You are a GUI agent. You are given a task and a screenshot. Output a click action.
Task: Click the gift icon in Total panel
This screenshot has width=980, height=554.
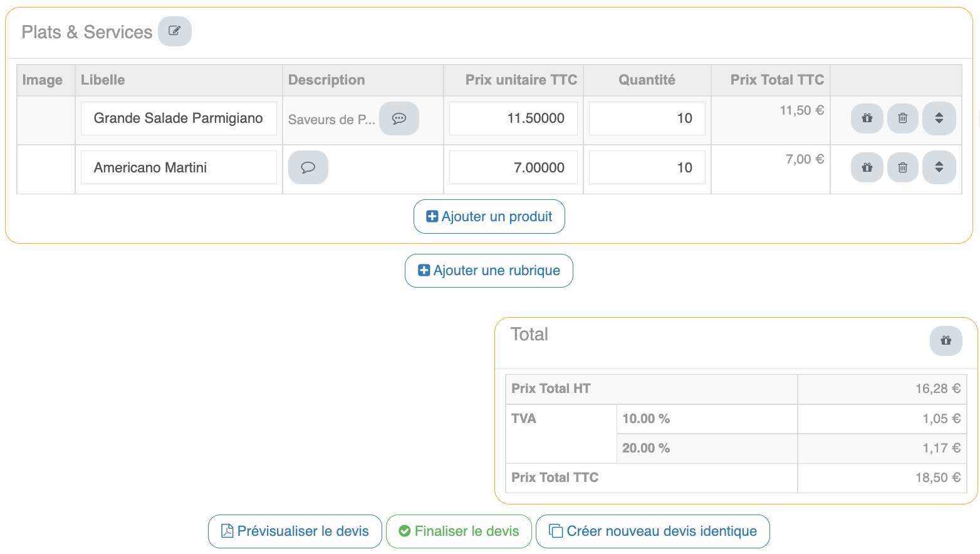(x=946, y=341)
